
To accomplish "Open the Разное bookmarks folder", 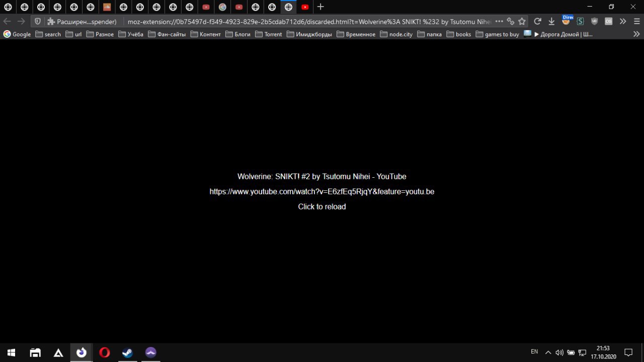I will (100, 34).
